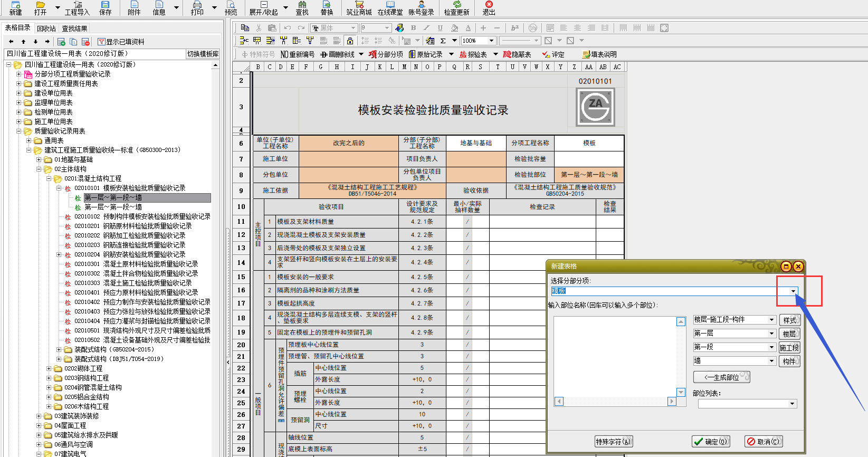Image resolution: width=868 pixels, height=457 pixels.
Task: Click the 生成部位 button
Action: point(722,377)
